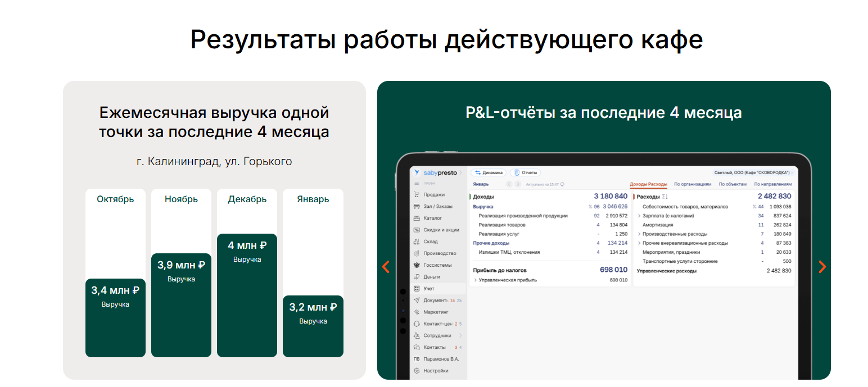Click the Мероприятия, праздники row
This screenshot has width=868, height=387.
713,252
